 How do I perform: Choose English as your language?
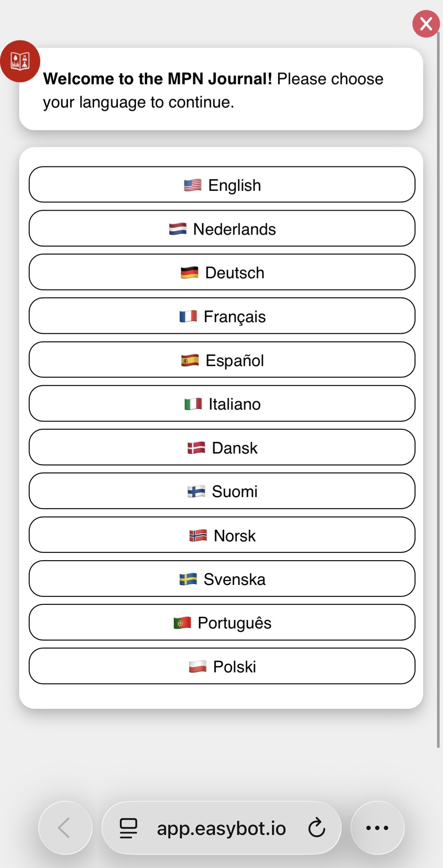pos(222,185)
